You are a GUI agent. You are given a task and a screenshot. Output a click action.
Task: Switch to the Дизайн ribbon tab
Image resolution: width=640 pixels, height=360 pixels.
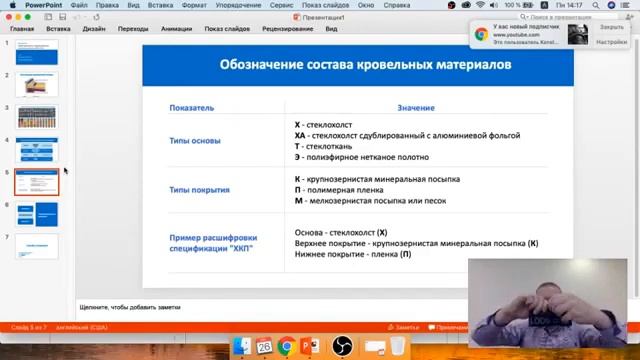pyautogui.click(x=94, y=29)
